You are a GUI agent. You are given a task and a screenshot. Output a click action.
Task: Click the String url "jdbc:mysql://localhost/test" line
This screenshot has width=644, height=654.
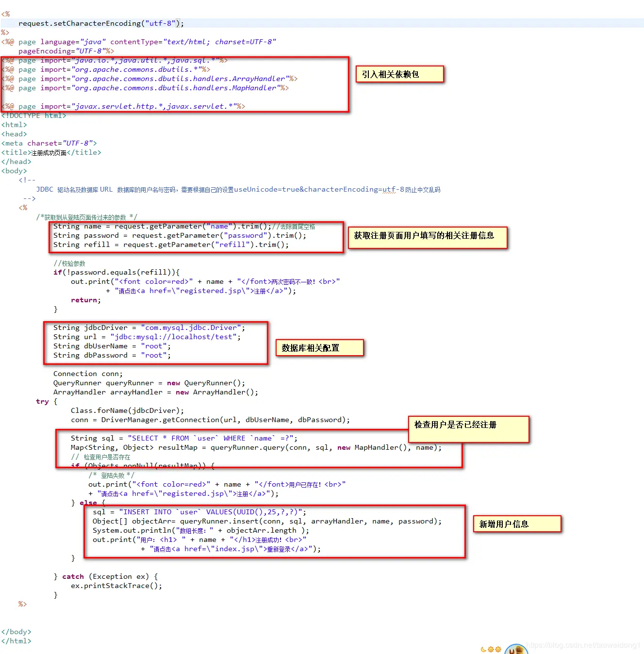[147, 337]
